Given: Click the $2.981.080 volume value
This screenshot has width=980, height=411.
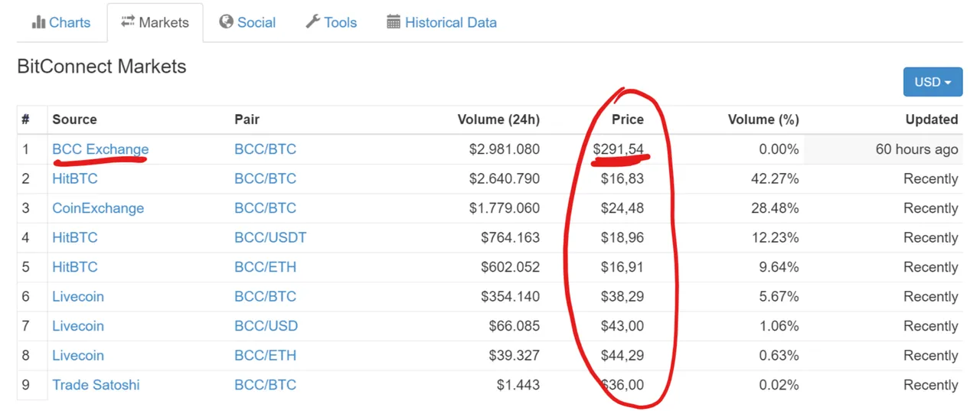Looking at the screenshot, I should click(x=505, y=149).
